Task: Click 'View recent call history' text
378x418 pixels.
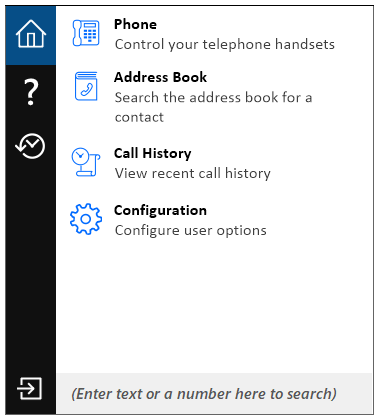Action: 193,174
